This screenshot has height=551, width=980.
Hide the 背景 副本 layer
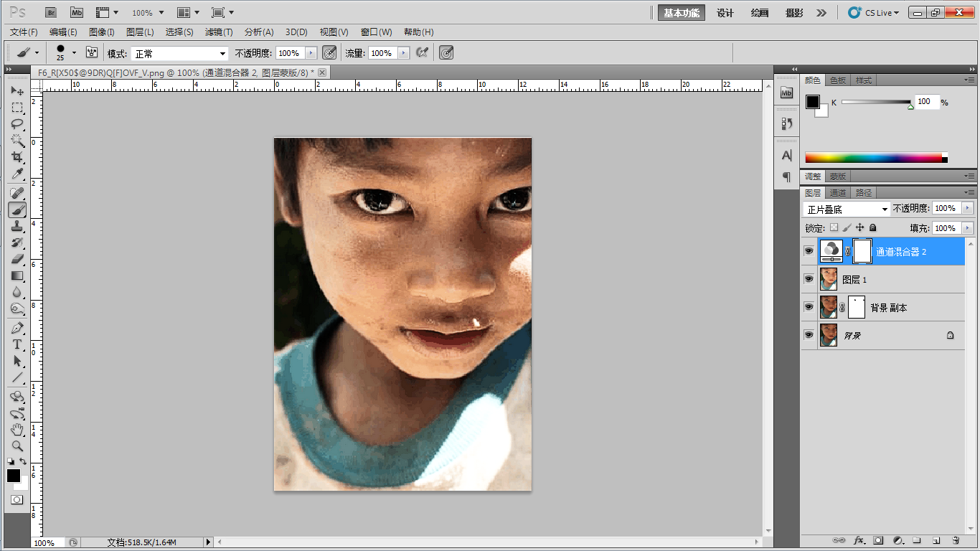(809, 307)
